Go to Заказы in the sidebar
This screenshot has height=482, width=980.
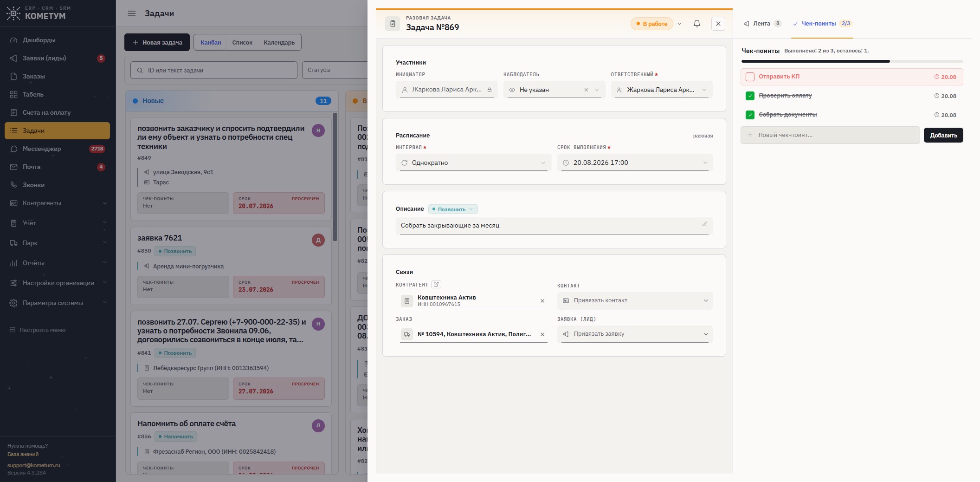(x=58, y=76)
